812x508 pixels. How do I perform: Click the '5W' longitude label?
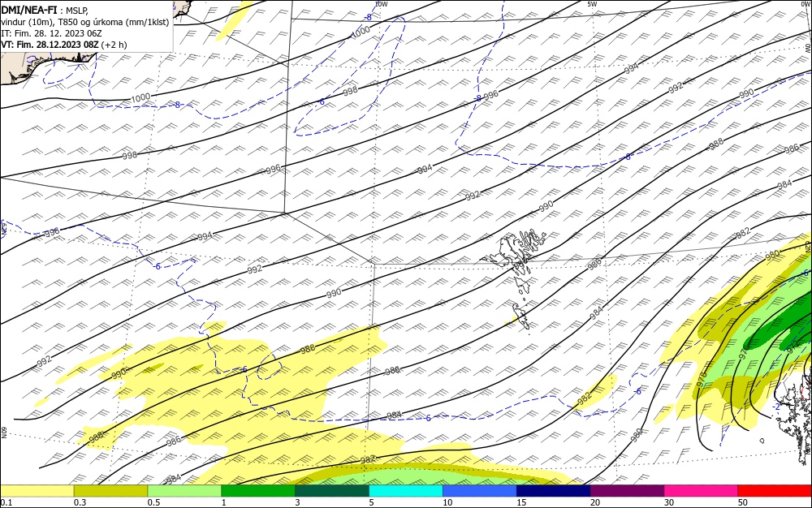pos(592,4)
